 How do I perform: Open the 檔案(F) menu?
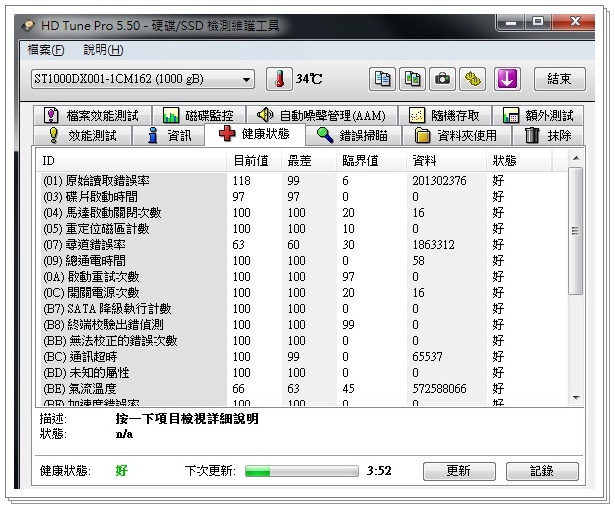point(46,50)
